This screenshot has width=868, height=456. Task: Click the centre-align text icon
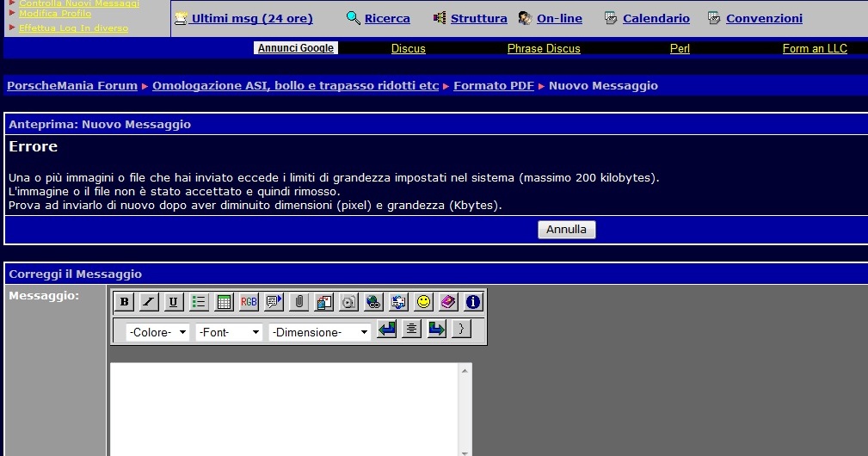[x=412, y=330]
